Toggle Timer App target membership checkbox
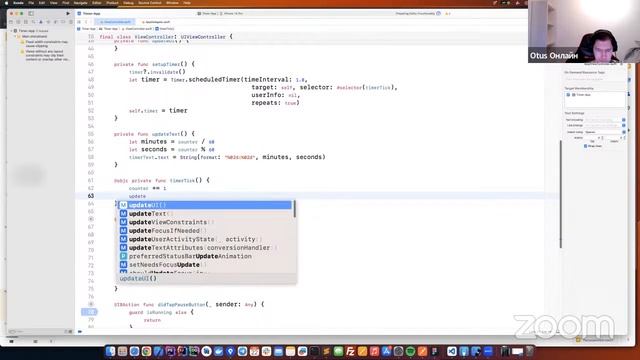Viewport: 640px width, 360px height. 568,95
